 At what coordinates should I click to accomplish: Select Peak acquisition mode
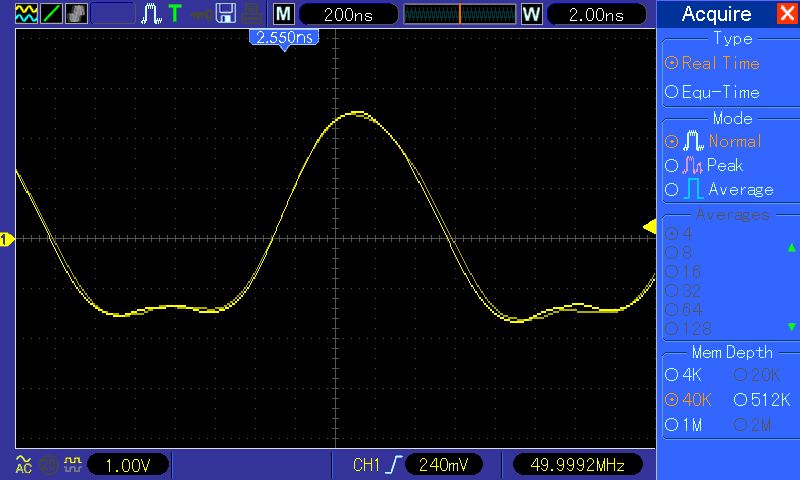point(704,165)
